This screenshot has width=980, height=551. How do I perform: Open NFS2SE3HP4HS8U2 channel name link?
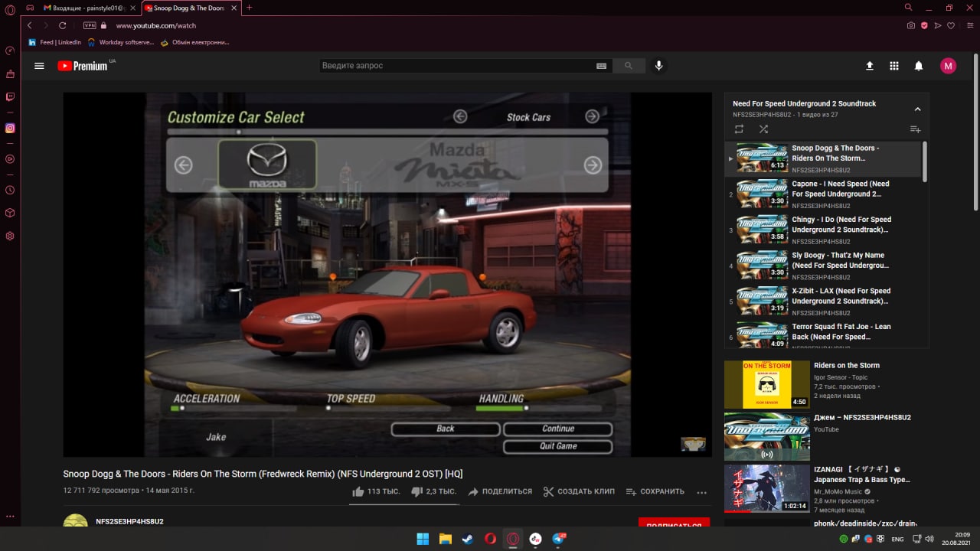[129, 521]
